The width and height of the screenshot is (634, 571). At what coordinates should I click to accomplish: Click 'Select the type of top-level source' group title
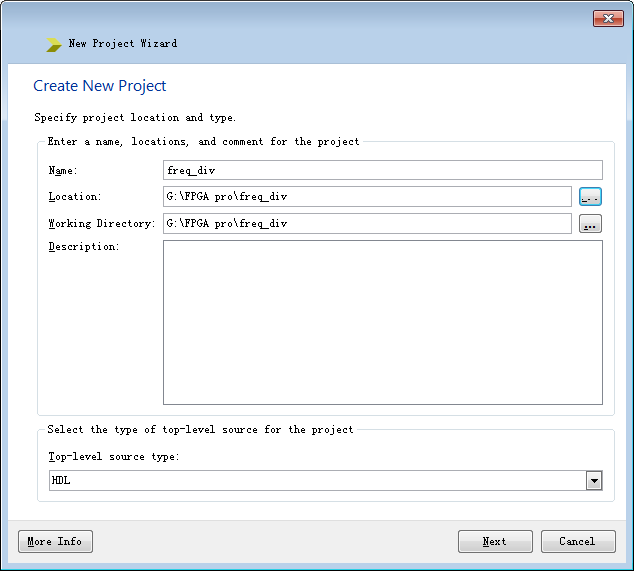point(200,429)
